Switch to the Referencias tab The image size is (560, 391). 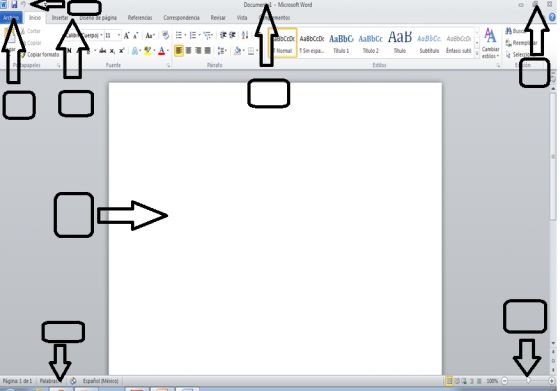click(x=140, y=17)
